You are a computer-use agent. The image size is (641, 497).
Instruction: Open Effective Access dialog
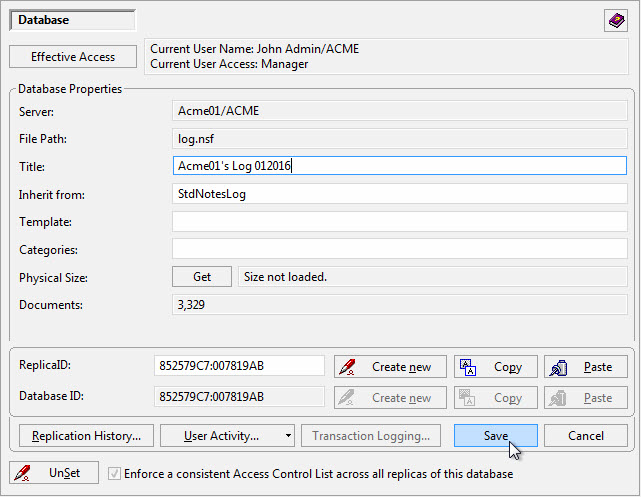[73, 57]
